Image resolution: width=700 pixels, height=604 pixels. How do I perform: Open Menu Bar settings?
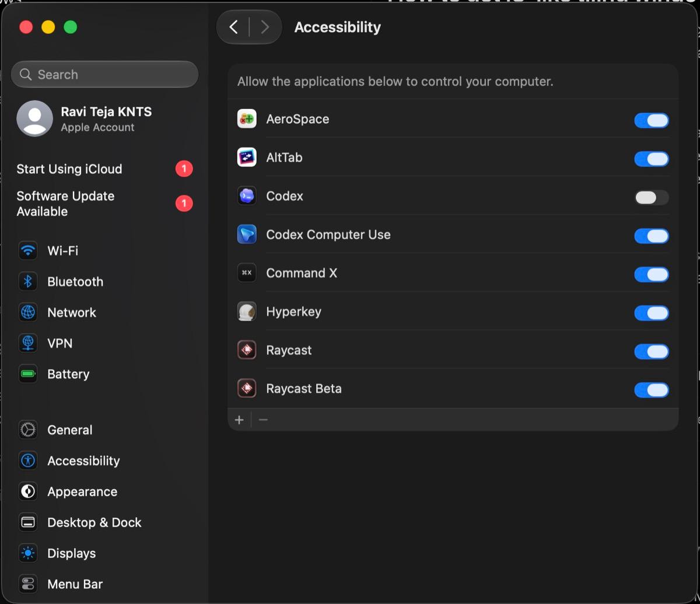click(105, 584)
